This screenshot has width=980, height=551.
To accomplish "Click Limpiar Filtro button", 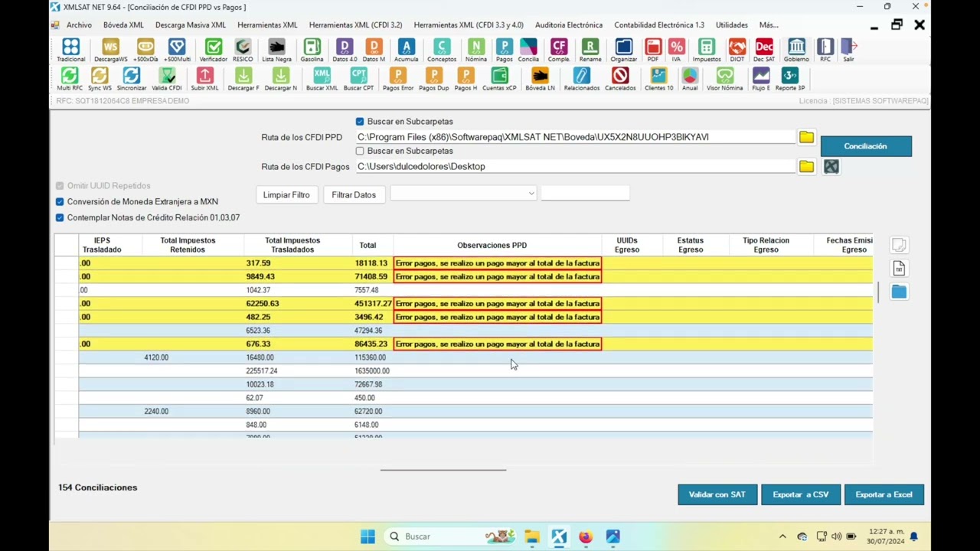I will pyautogui.click(x=286, y=195).
